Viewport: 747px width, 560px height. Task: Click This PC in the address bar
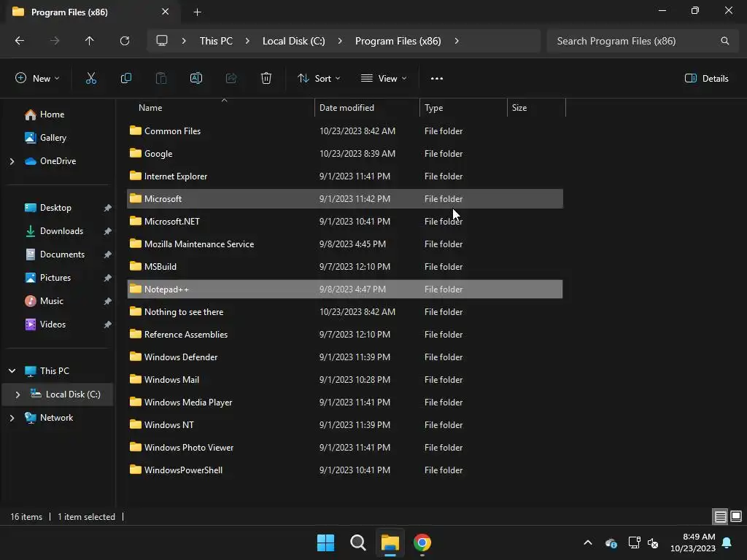[x=216, y=41]
